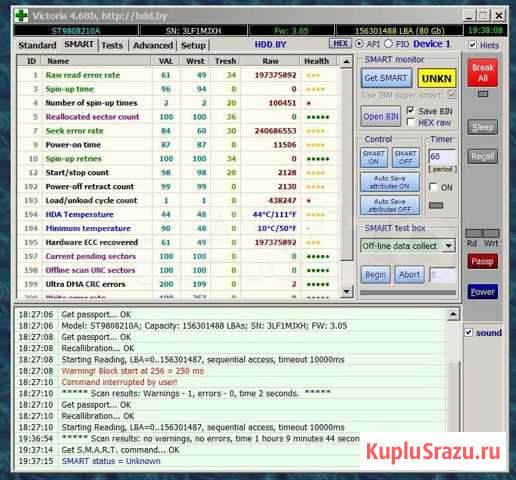This screenshot has width=516, height=480.
Task: Click the Timer period input field
Action: pos(442,156)
